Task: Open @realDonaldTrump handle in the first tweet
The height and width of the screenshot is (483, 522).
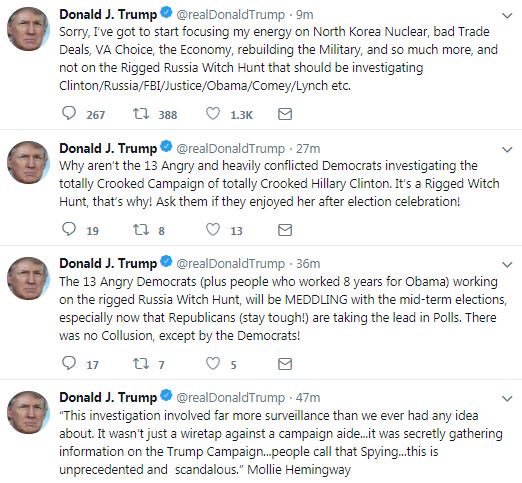Action: tap(230, 15)
